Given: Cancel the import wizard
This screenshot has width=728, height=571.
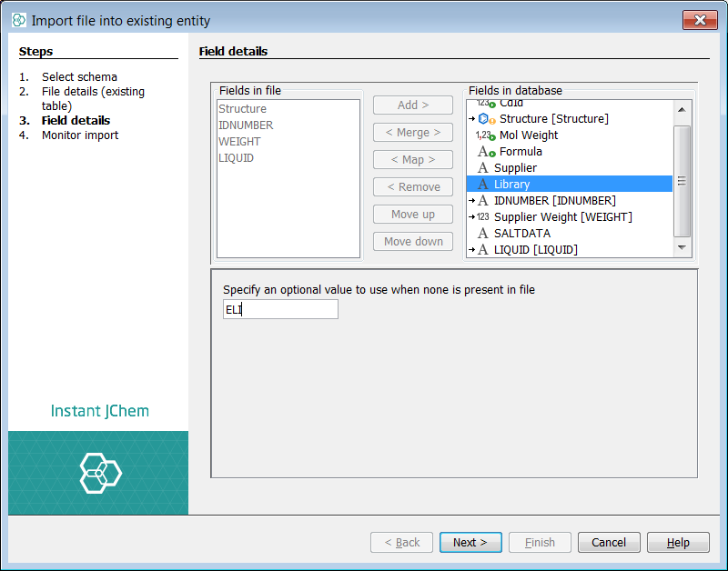Looking at the screenshot, I should [608, 543].
